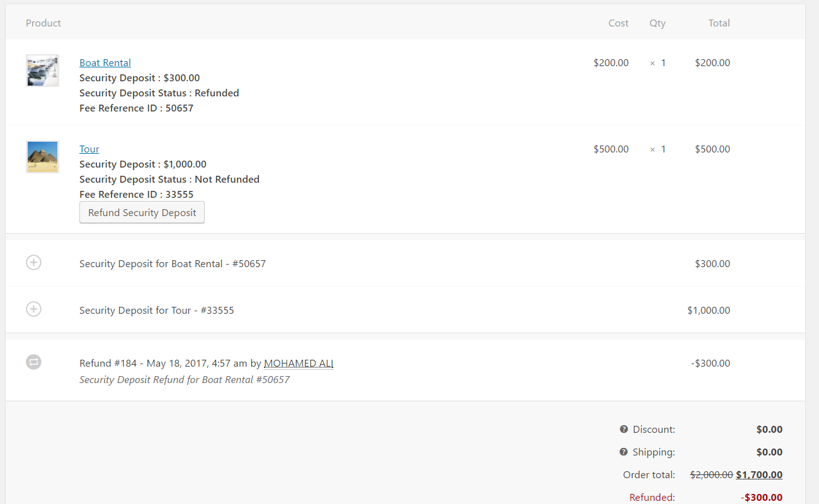Select the Security Deposit for Tour row
The width and height of the screenshot is (819, 504).
tap(157, 311)
